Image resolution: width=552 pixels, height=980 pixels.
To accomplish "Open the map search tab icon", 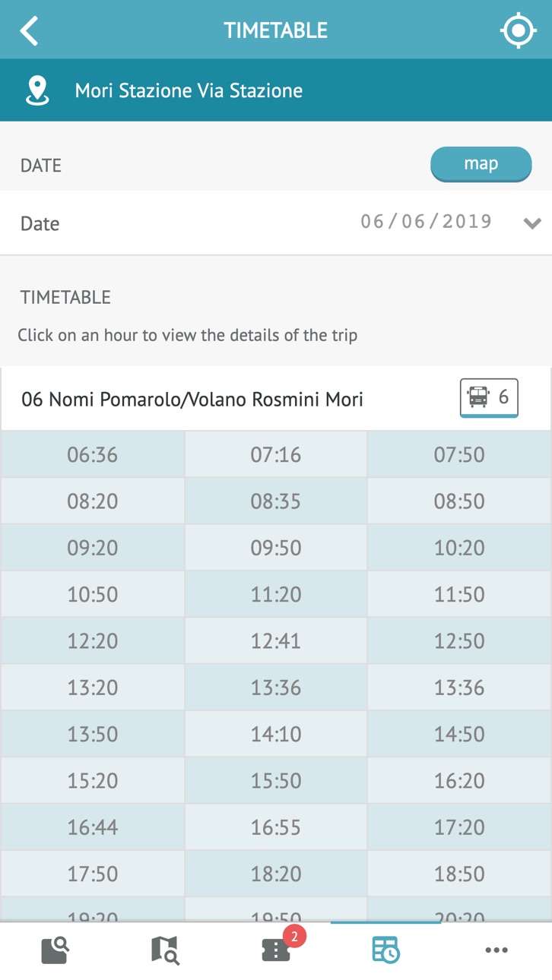I will pos(165,950).
